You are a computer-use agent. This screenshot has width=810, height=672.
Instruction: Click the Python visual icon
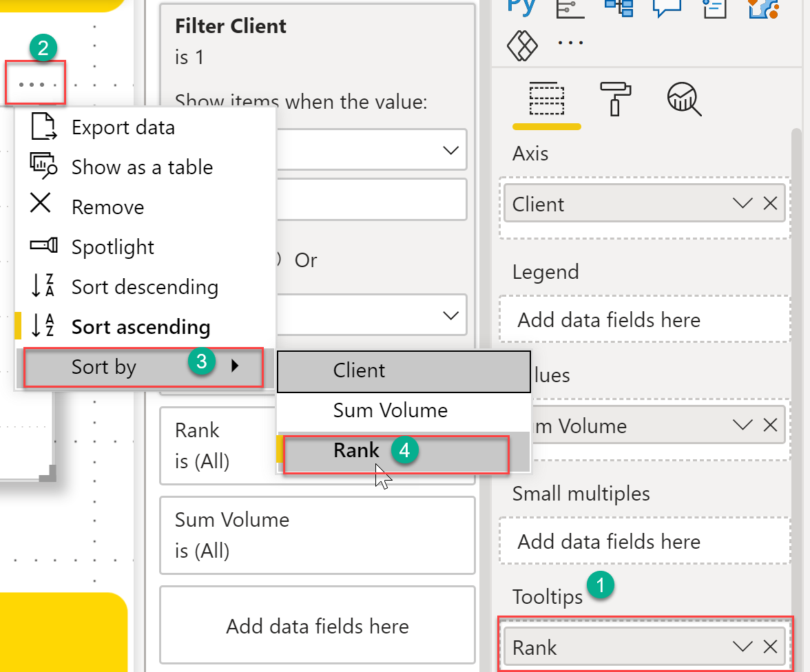click(x=521, y=7)
